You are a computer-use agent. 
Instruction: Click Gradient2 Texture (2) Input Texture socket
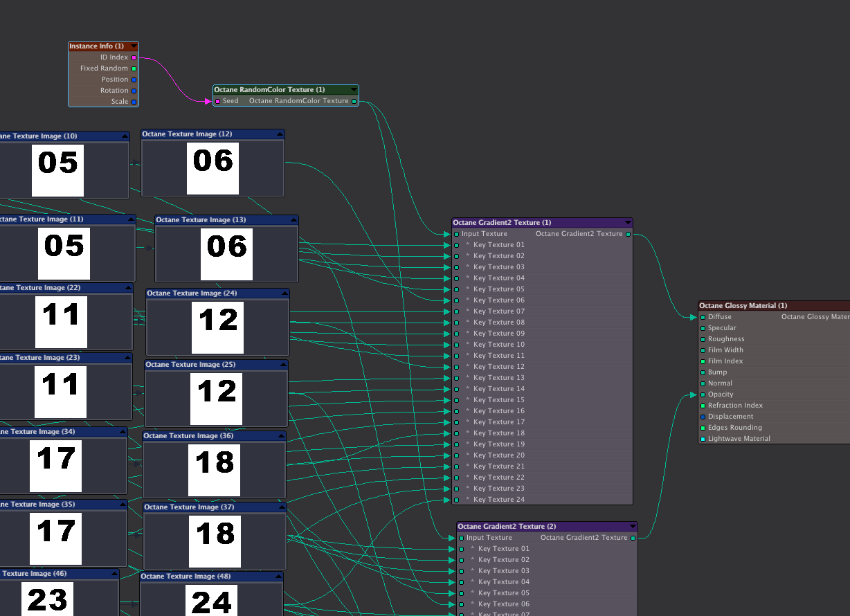point(461,538)
